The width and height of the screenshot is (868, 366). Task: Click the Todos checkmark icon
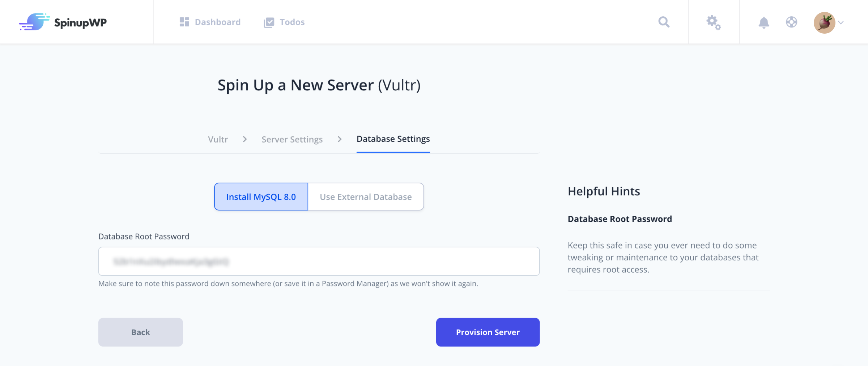[x=269, y=22]
